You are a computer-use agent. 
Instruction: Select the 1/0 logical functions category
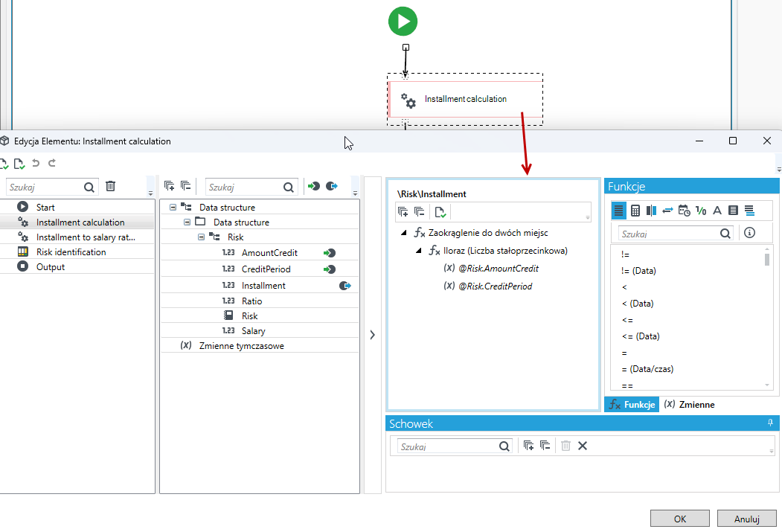pos(701,211)
